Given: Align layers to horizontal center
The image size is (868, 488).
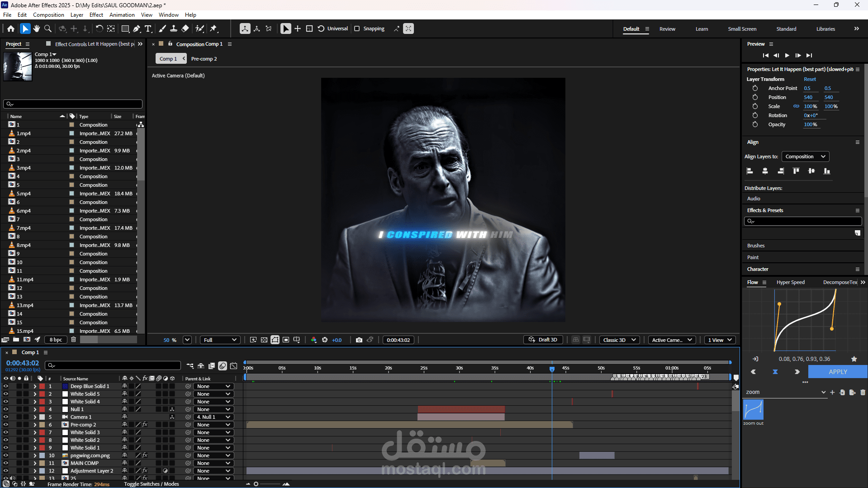Looking at the screenshot, I should pos(765,171).
